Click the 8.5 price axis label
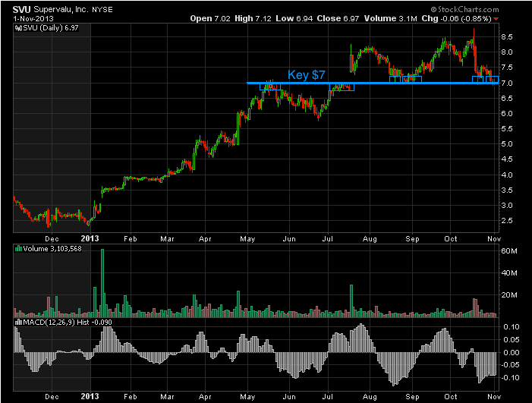 507,37
